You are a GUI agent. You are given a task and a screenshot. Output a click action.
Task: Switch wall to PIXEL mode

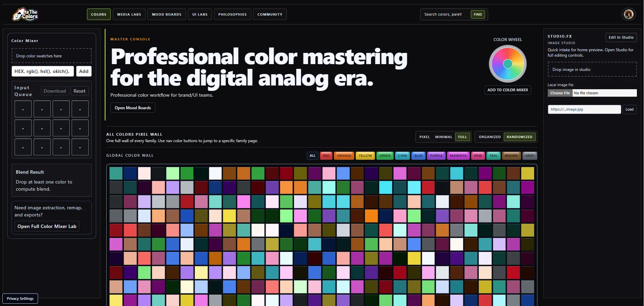click(425, 137)
